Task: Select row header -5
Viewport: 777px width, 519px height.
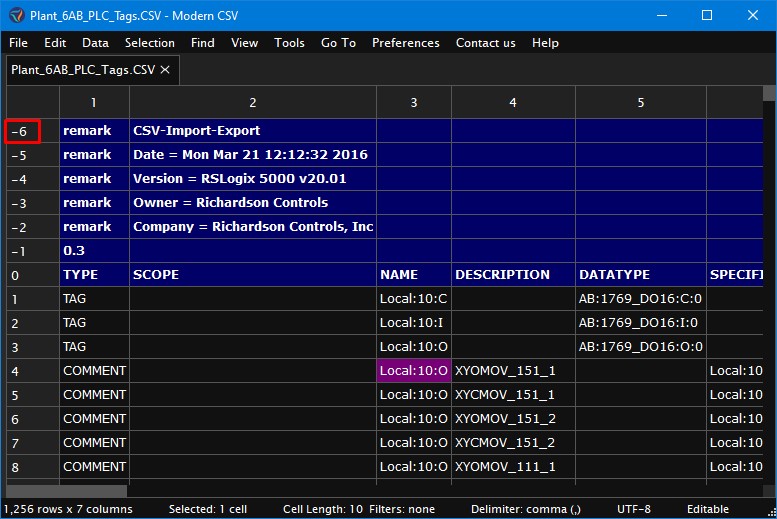Action: [33, 155]
